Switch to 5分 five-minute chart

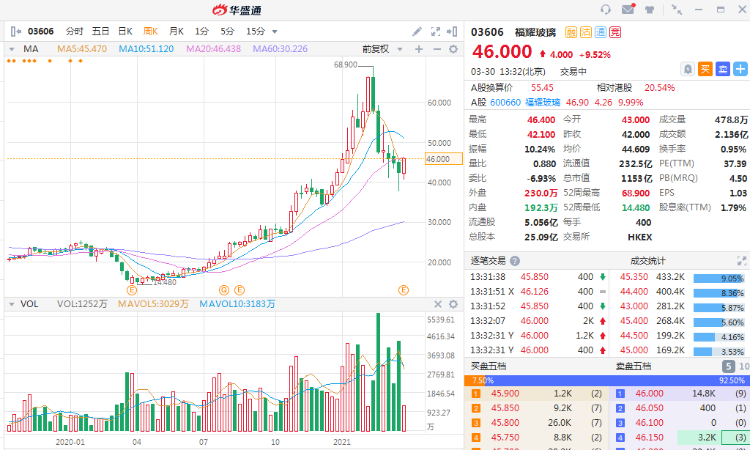pyautogui.click(x=227, y=32)
